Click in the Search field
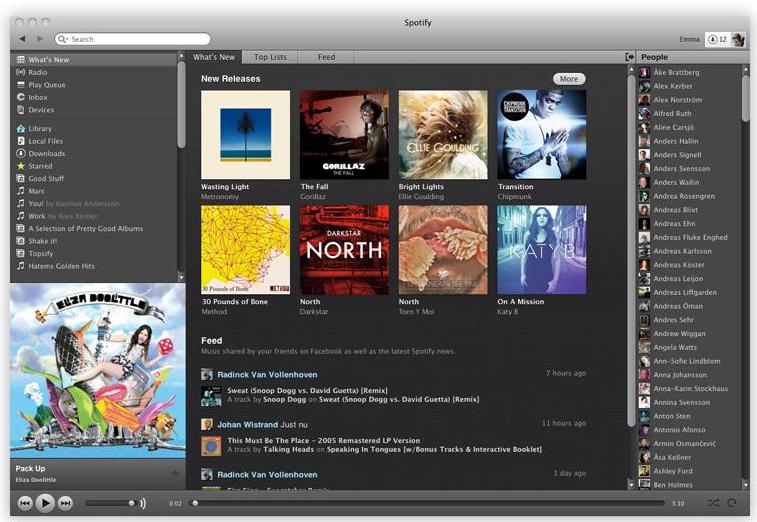The image size is (757, 522). point(133,39)
